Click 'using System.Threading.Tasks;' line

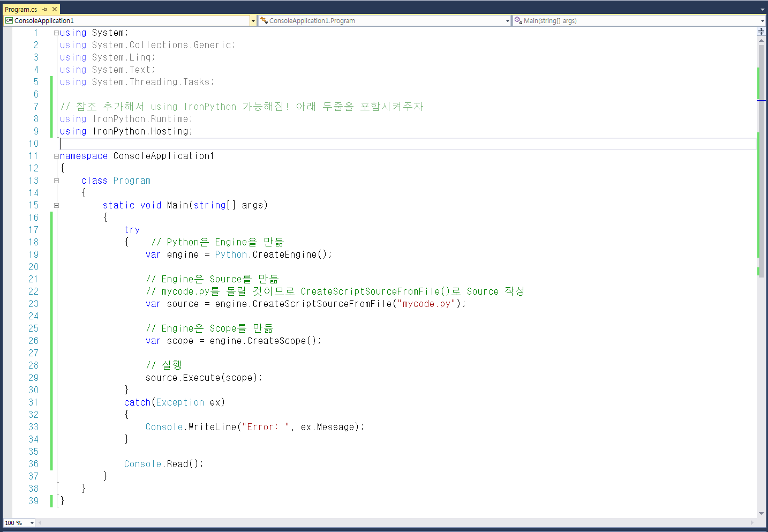coord(137,82)
